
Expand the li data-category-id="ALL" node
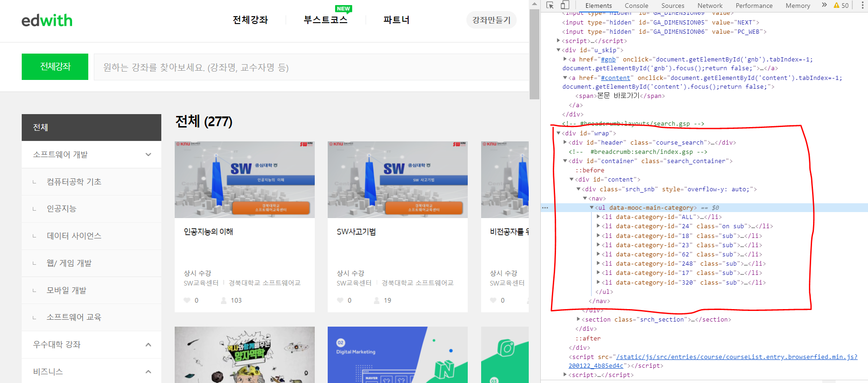pyautogui.click(x=598, y=217)
